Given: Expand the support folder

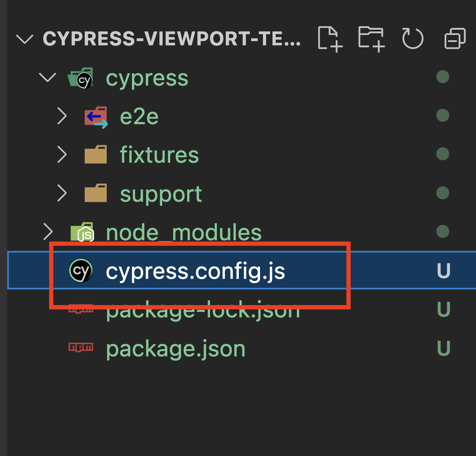Looking at the screenshot, I should [62, 193].
